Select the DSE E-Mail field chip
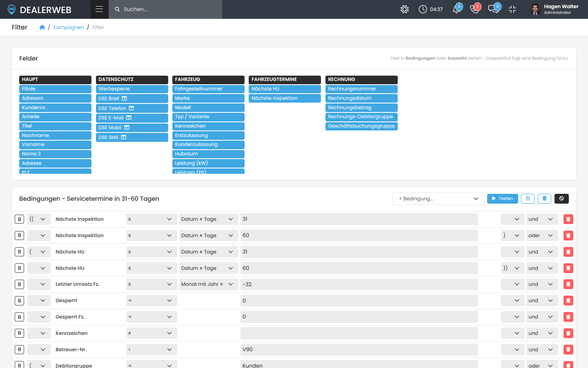Viewport: 588px width, 368px height. [132, 118]
